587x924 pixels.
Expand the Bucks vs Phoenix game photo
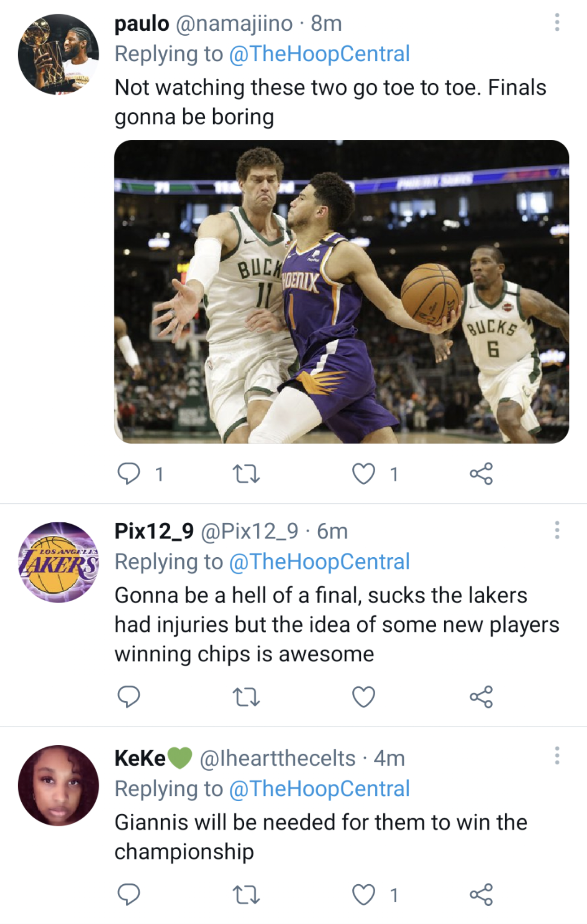[341, 291]
